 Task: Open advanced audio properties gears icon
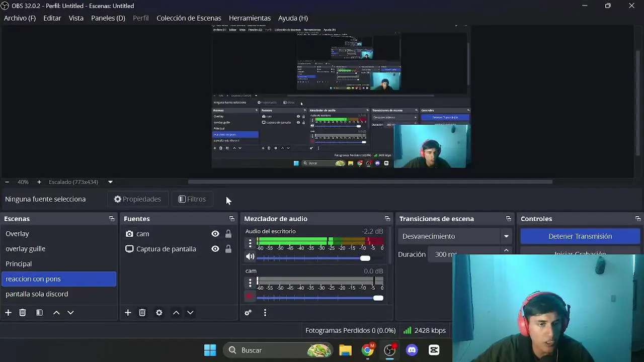(248, 313)
